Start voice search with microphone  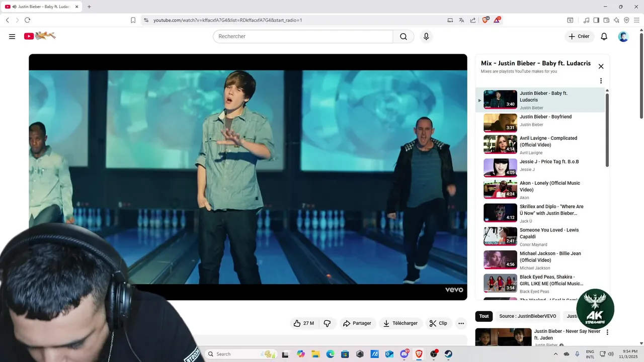click(x=426, y=36)
